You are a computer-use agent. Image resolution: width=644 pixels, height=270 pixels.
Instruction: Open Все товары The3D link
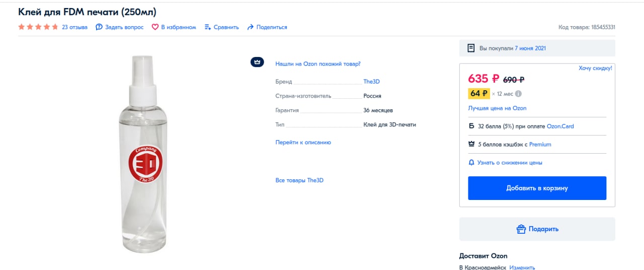point(299,180)
